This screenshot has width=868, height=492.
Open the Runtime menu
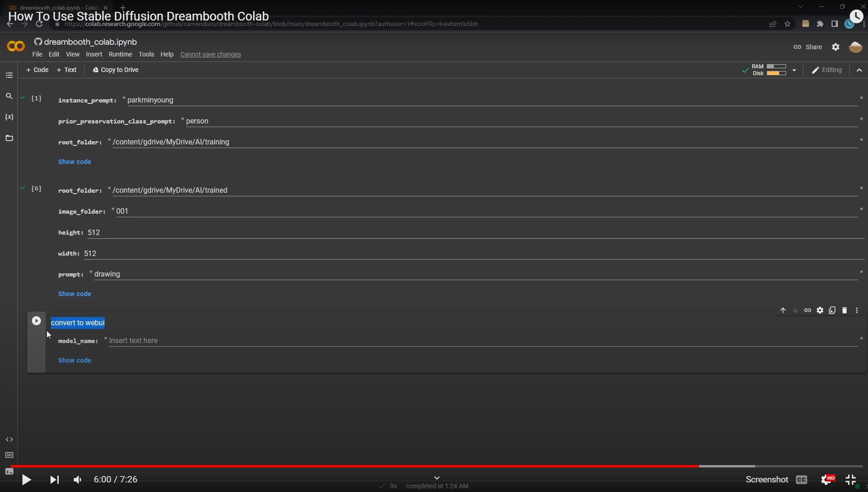click(120, 54)
